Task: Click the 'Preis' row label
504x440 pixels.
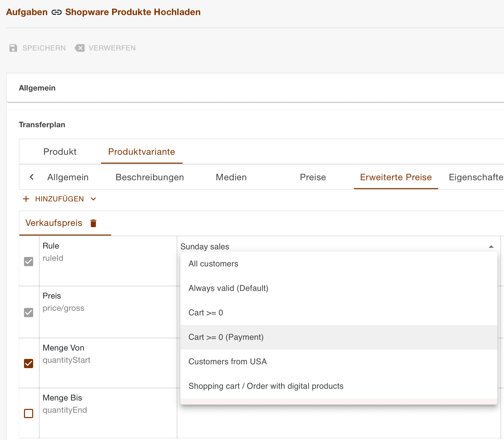Action: (52, 296)
